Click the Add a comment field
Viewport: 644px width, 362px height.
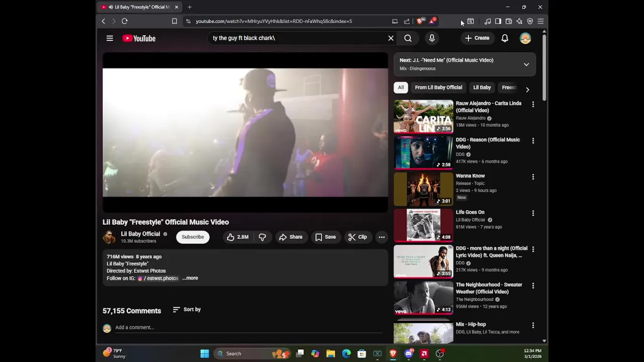point(249,327)
